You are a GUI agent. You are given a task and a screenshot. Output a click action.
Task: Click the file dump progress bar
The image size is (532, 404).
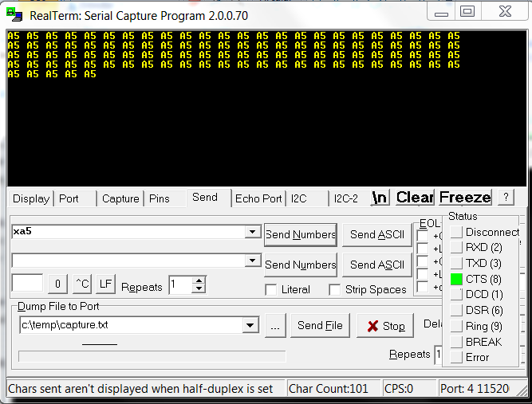(x=152, y=356)
